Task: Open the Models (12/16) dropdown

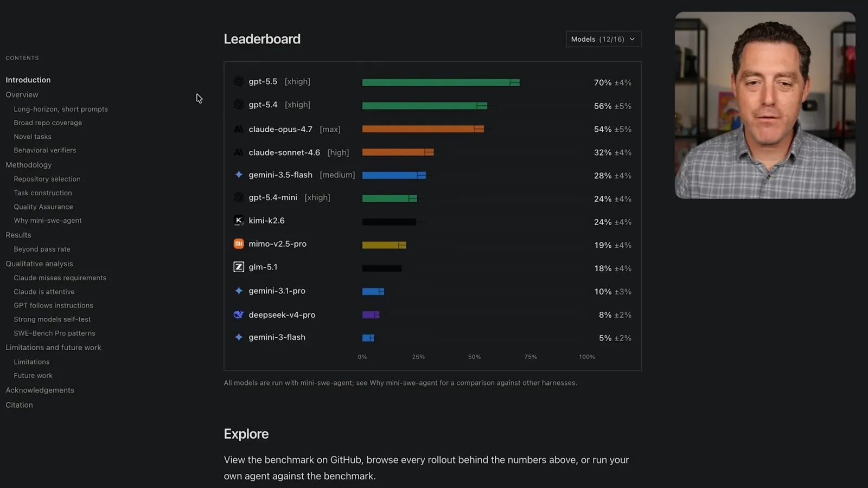Action: pos(603,39)
